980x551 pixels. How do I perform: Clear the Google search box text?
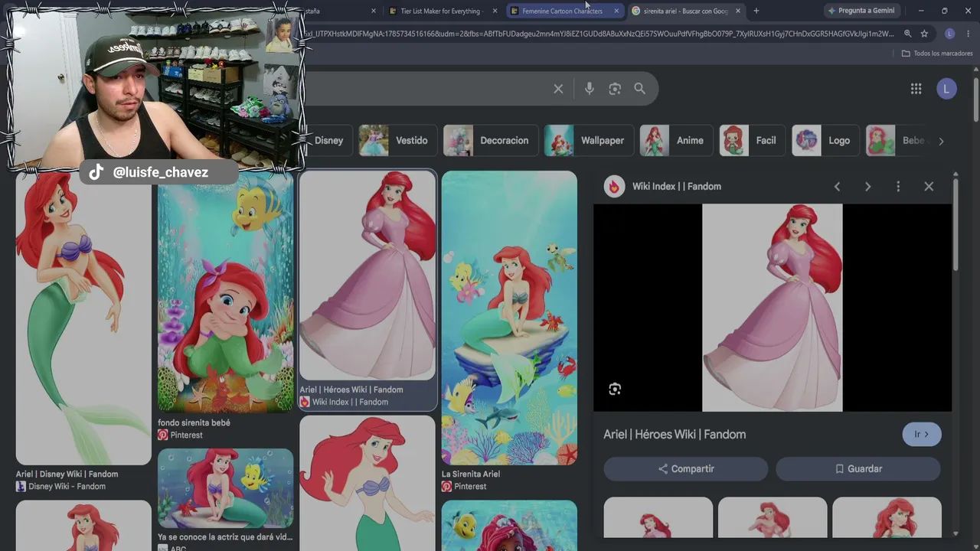(x=558, y=89)
